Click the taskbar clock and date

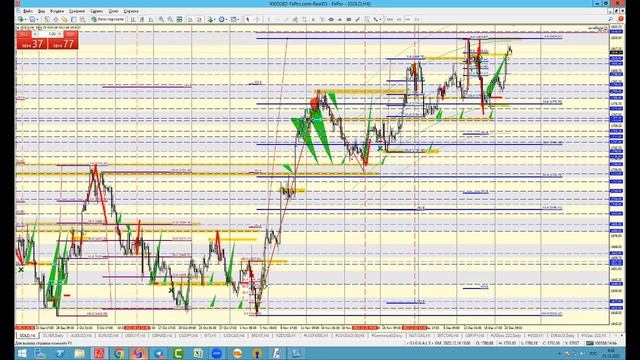[611, 353]
